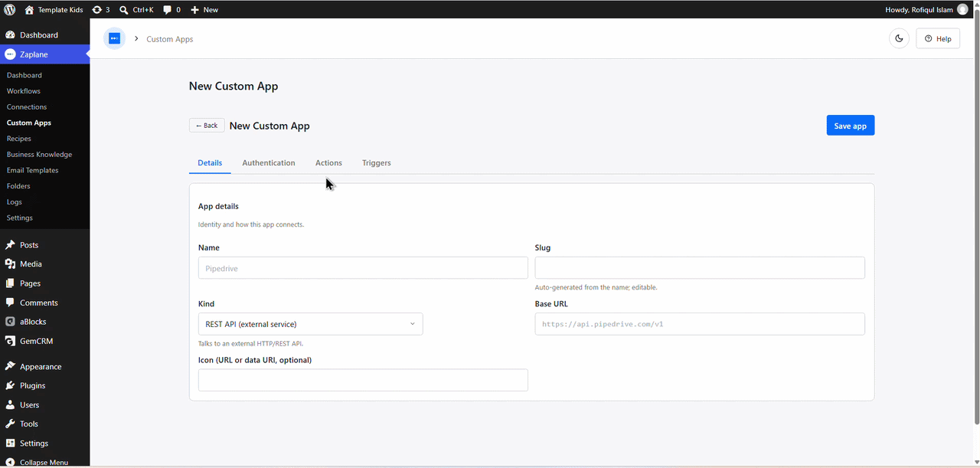This screenshot has height=468, width=980.
Task: Open the Media icon in sidebar
Action: [10, 264]
